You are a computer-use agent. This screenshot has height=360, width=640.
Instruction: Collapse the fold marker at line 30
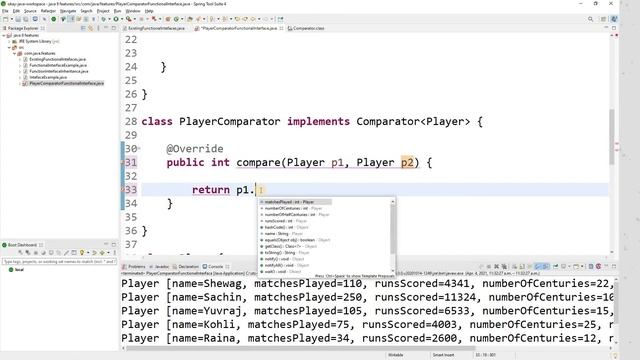(139, 149)
